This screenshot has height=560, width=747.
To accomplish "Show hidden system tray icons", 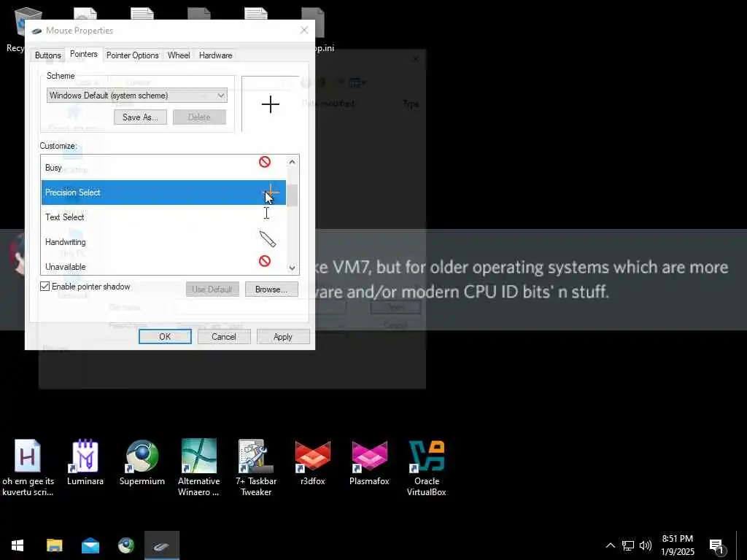I will 611,545.
